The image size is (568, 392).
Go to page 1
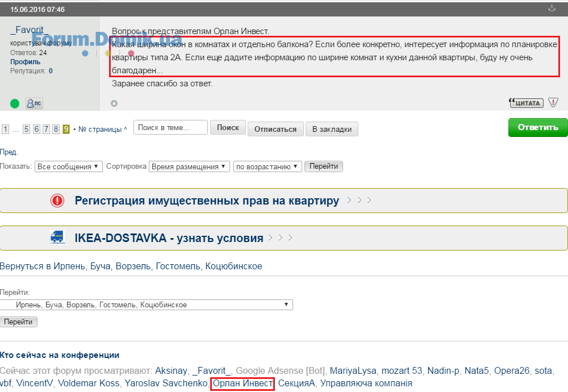pyautogui.click(x=5, y=130)
